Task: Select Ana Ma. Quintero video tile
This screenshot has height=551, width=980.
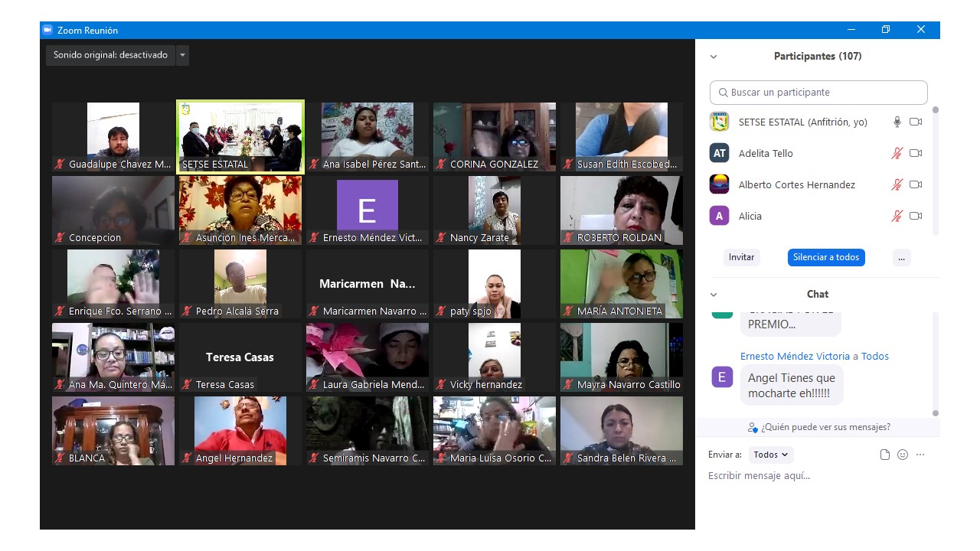Action: point(113,357)
